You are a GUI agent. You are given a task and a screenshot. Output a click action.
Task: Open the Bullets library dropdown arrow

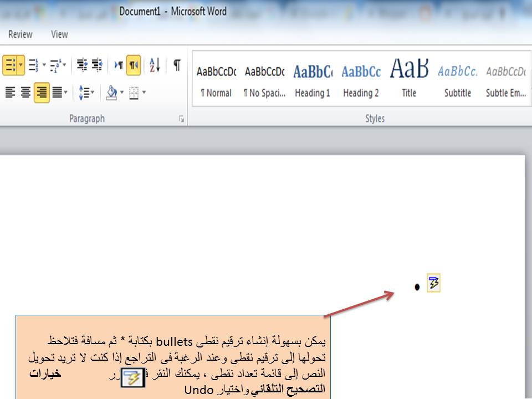[21, 65]
